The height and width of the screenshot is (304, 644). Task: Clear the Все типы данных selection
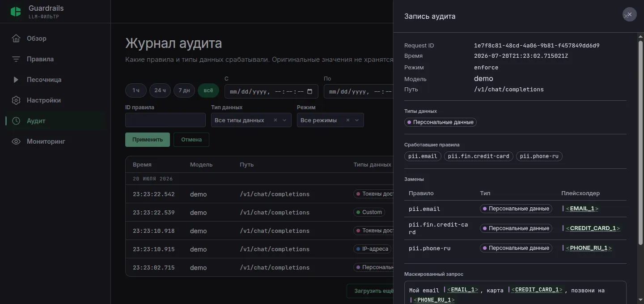coord(275,120)
